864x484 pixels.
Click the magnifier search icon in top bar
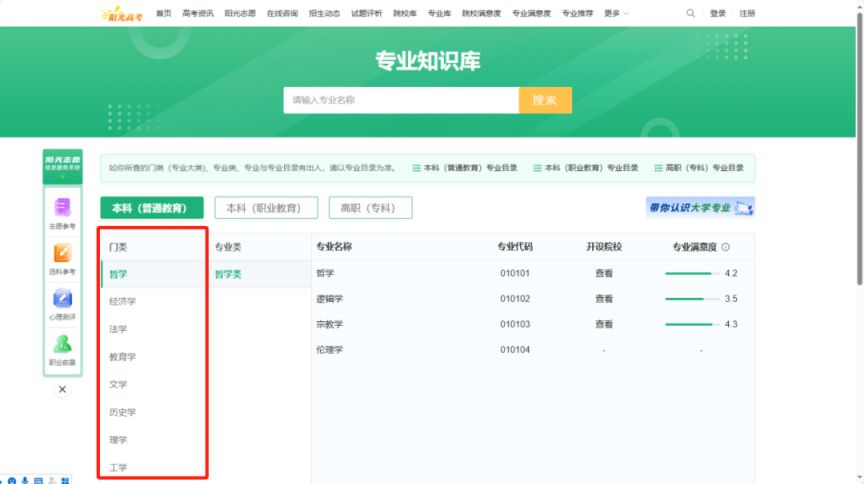690,13
